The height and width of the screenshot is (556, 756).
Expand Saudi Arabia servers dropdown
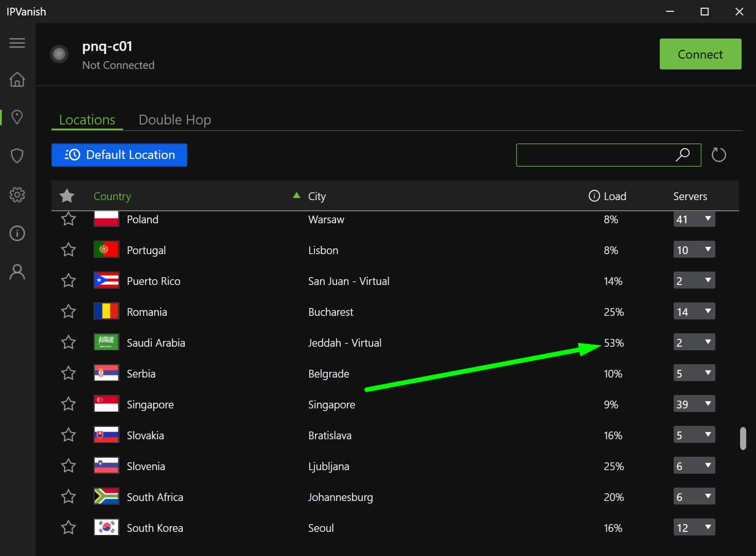point(694,343)
